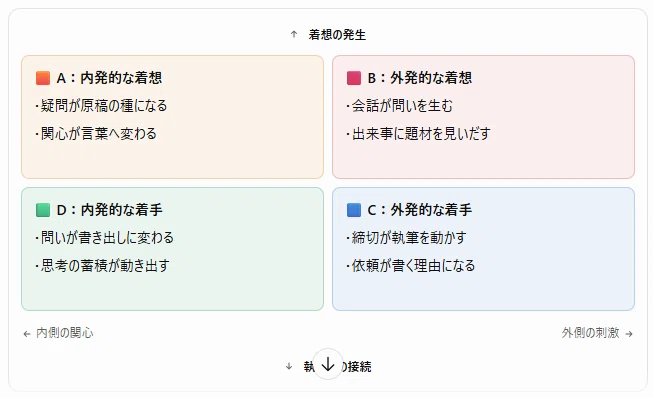
Task: Click the small down arrow at bottom axis
Action: pos(289,366)
